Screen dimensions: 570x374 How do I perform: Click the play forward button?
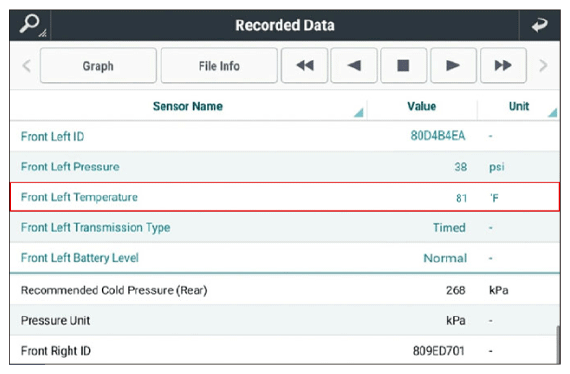453,66
